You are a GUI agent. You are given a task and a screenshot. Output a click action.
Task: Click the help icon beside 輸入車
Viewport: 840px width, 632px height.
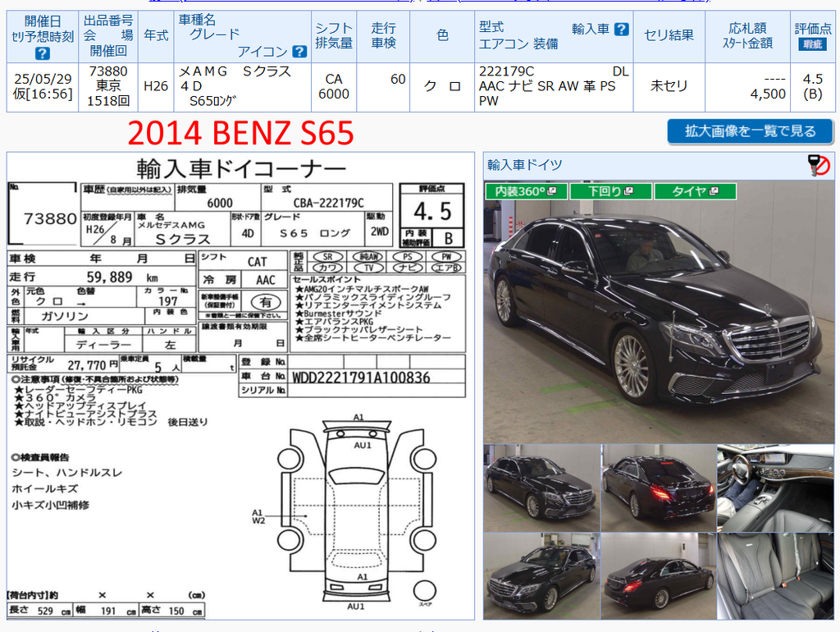(x=622, y=29)
